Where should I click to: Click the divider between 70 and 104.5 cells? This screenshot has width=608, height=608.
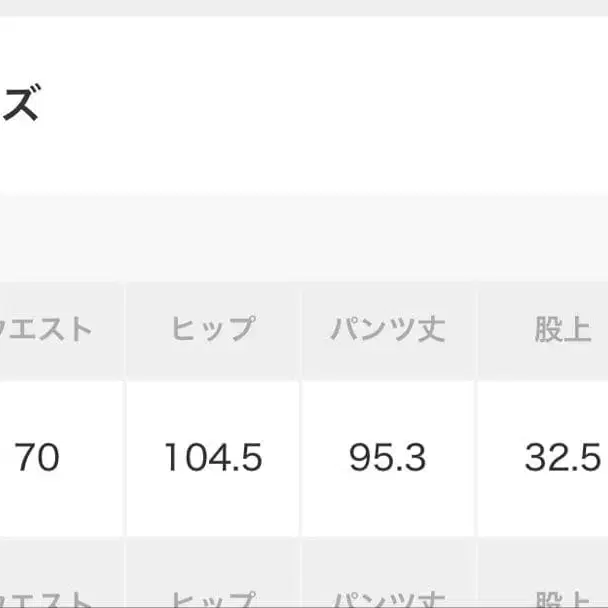[x=125, y=458]
